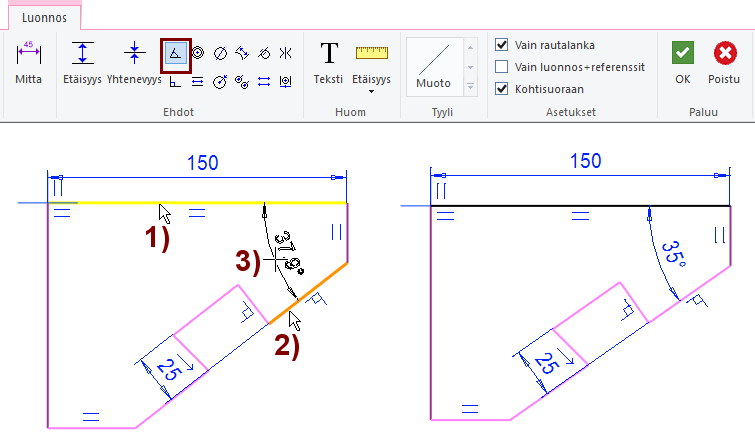Select the radius constraint icon
Screen dimensions: 755x443
220,82
